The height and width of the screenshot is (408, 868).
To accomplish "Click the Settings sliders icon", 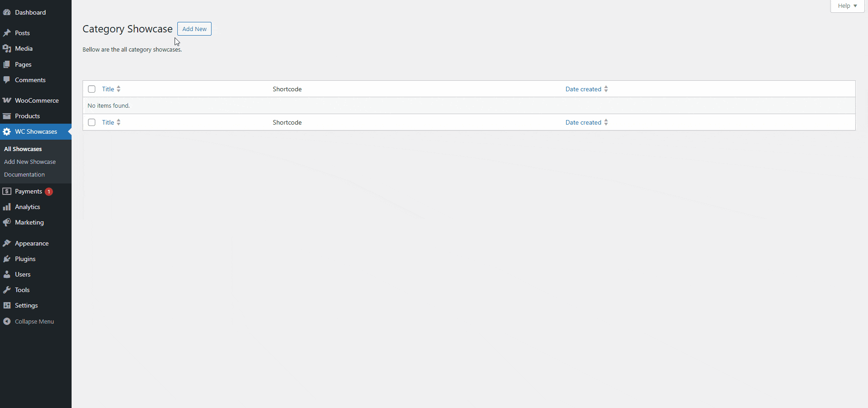I will point(7,305).
